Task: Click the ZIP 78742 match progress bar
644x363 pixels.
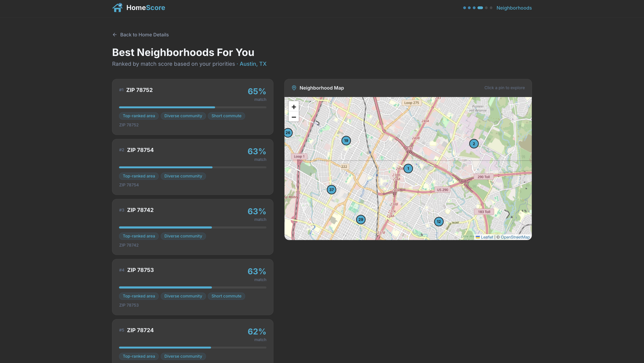Action: [x=193, y=227]
